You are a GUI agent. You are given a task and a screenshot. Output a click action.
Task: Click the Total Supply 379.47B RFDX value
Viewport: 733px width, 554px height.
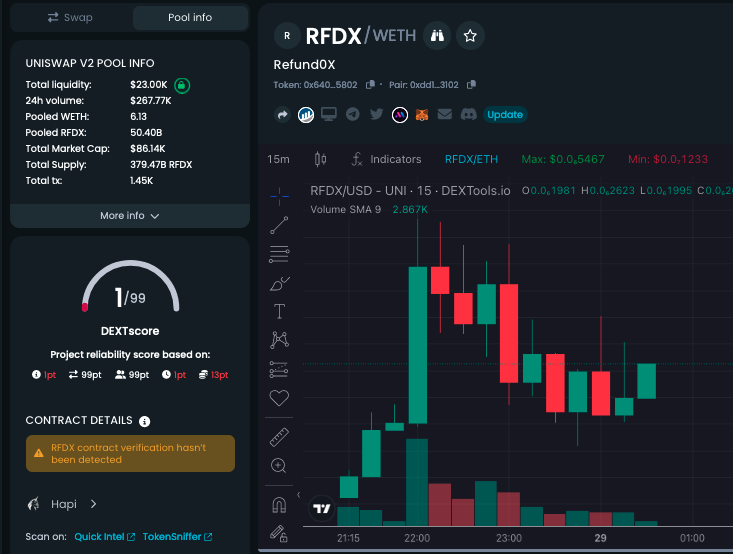coord(161,165)
